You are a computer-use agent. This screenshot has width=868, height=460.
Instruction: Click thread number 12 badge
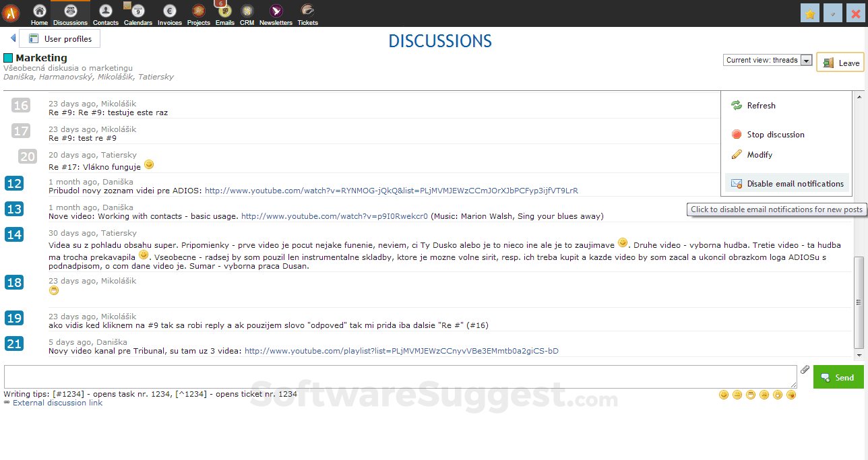coord(14,183)
